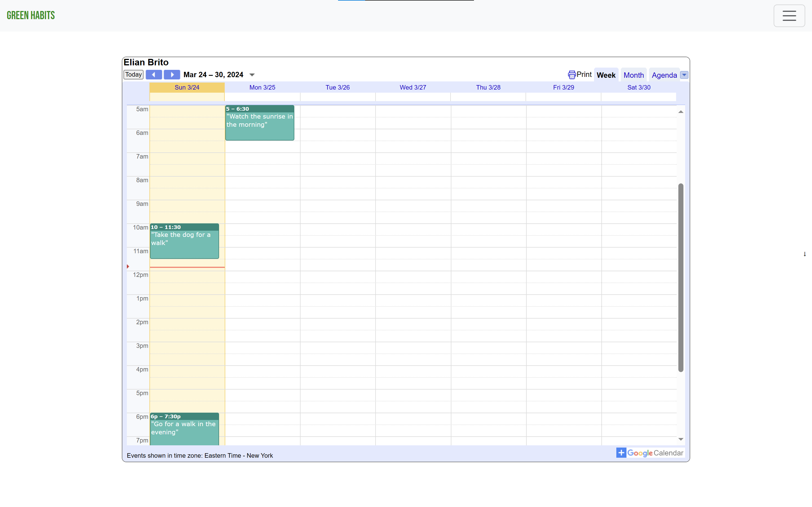Open the hamburger navigation menu
Screen dimensions: 812x507
(x=789, y=16)
